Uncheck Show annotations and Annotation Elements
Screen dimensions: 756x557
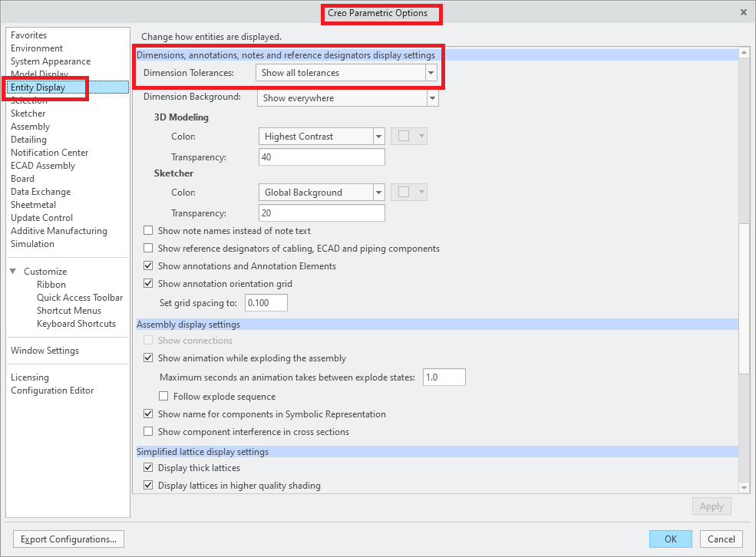tap(148, 266)
